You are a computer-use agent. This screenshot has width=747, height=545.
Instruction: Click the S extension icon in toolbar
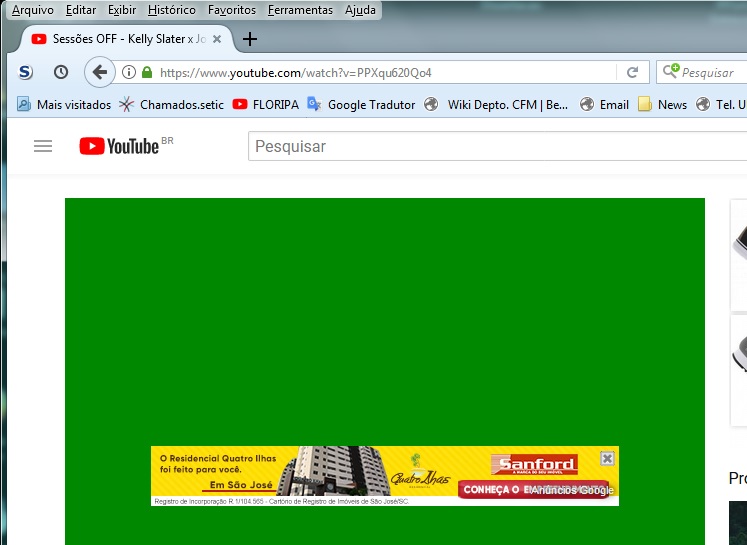coord(26,72)
